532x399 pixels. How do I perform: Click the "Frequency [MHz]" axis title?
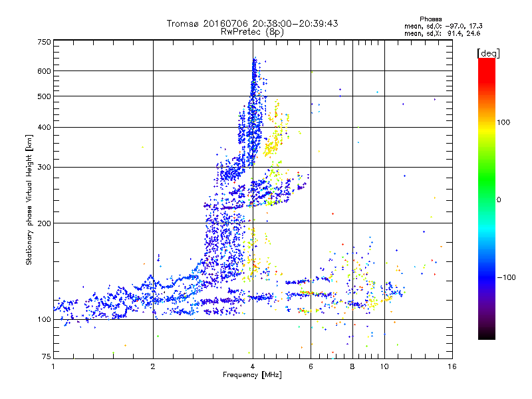252,375
